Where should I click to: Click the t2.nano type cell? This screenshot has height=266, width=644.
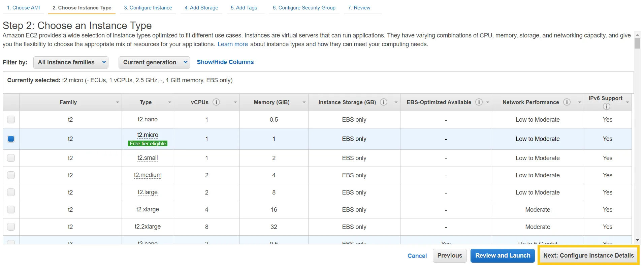(148, 119)
